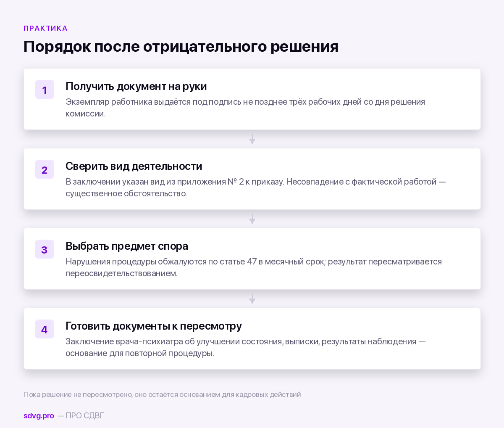Select the title 'Получить документ на руки'
This screenshot has height=428, width=504.
(136, 86)
